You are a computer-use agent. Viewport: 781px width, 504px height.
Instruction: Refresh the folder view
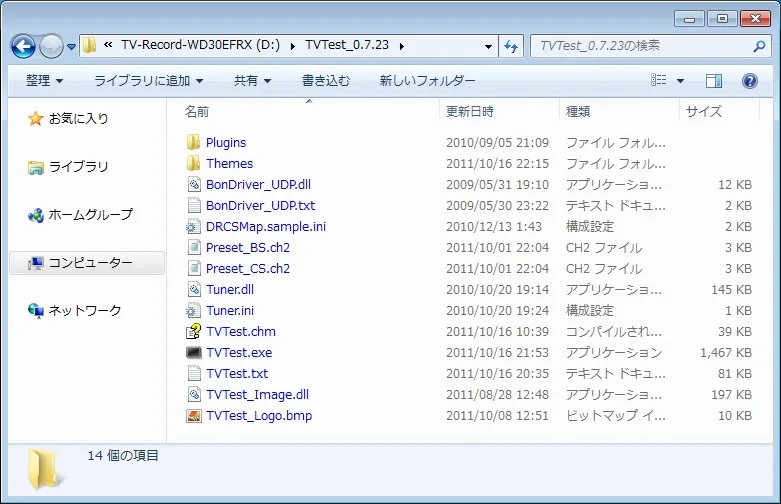[x=511, y=46]
